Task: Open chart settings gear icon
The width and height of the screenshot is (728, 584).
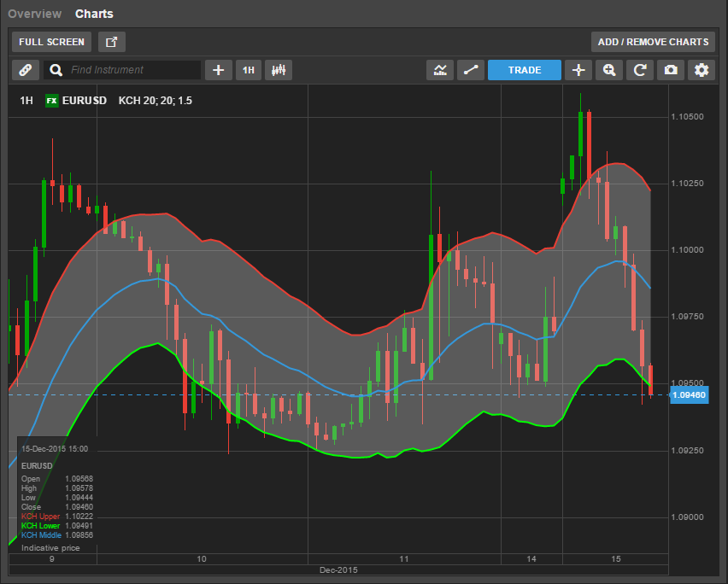Action: pyautogui.click(x=701, y=70)
